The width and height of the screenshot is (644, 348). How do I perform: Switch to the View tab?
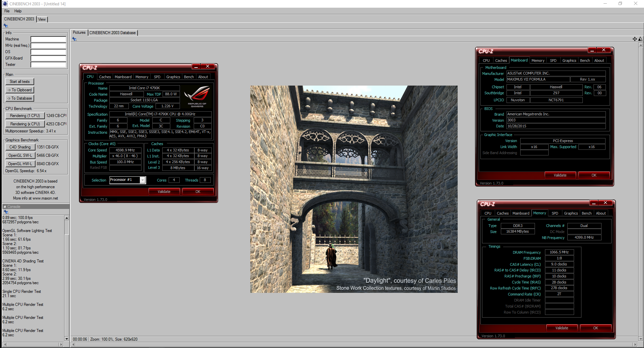click(x=42, y=19)
